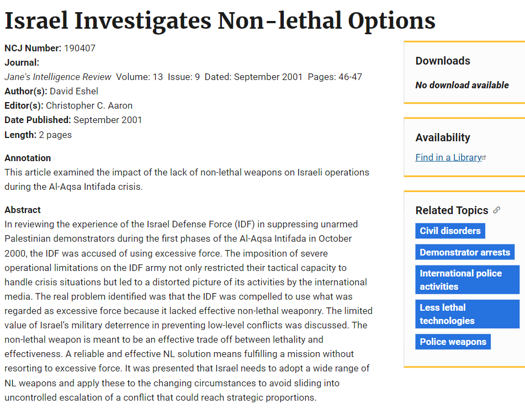The width and height of the screenshot is (525, 420).
Task: Open the Police weapons topic tag
Action: 453,342
